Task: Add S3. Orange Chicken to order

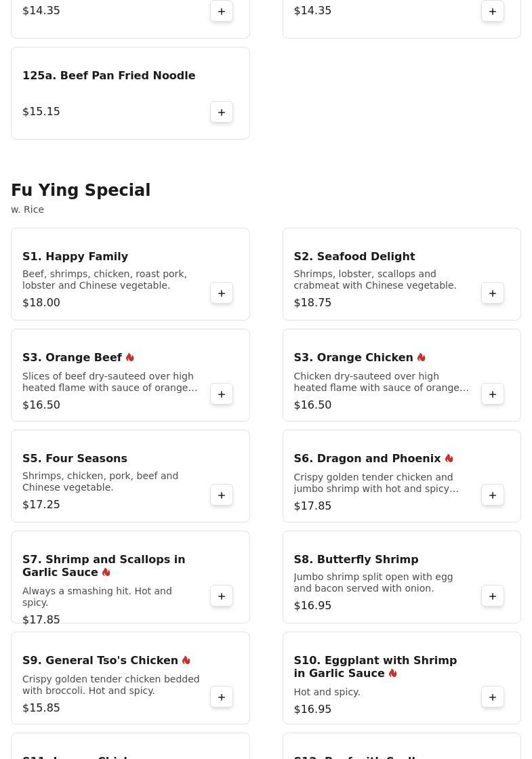Action: pos(493,394)
